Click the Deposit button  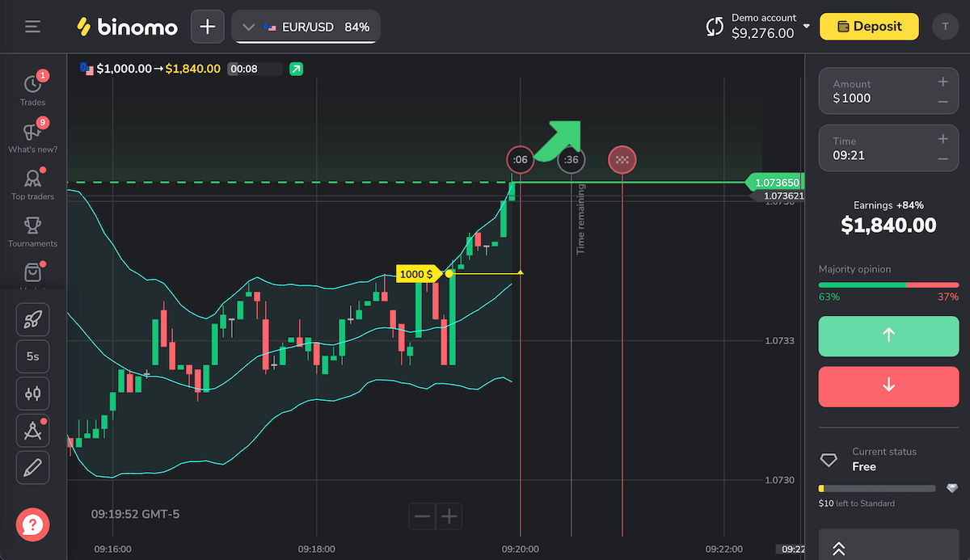(869, 27)
